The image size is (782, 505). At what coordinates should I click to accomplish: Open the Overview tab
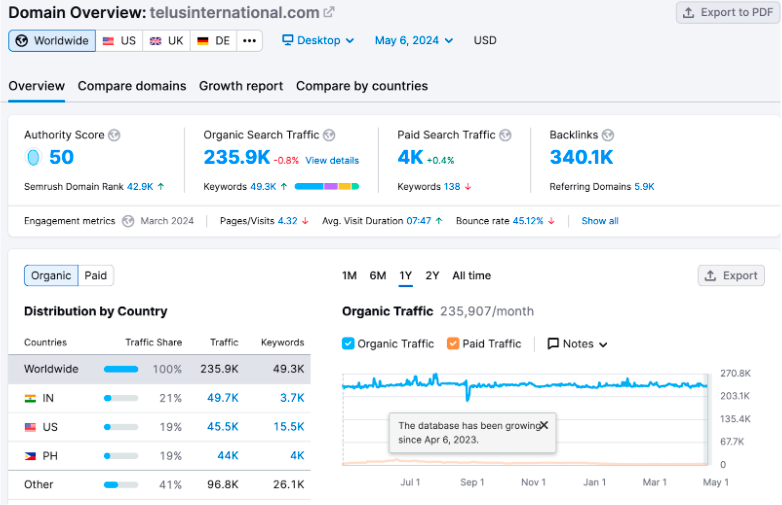36,86
